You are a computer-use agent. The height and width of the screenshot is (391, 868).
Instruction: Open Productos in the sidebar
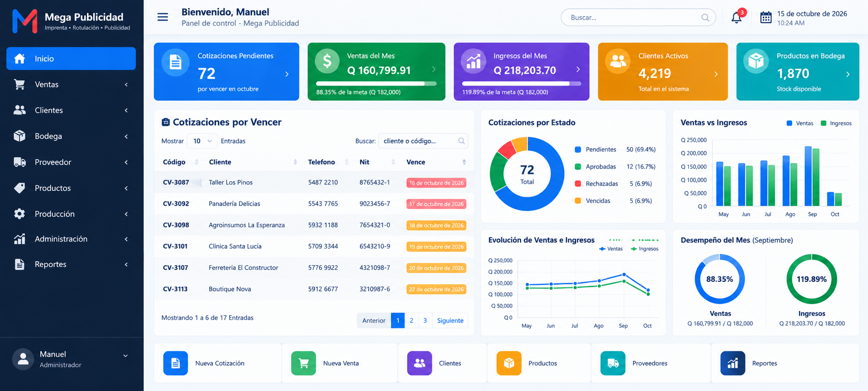coord(71,188)
